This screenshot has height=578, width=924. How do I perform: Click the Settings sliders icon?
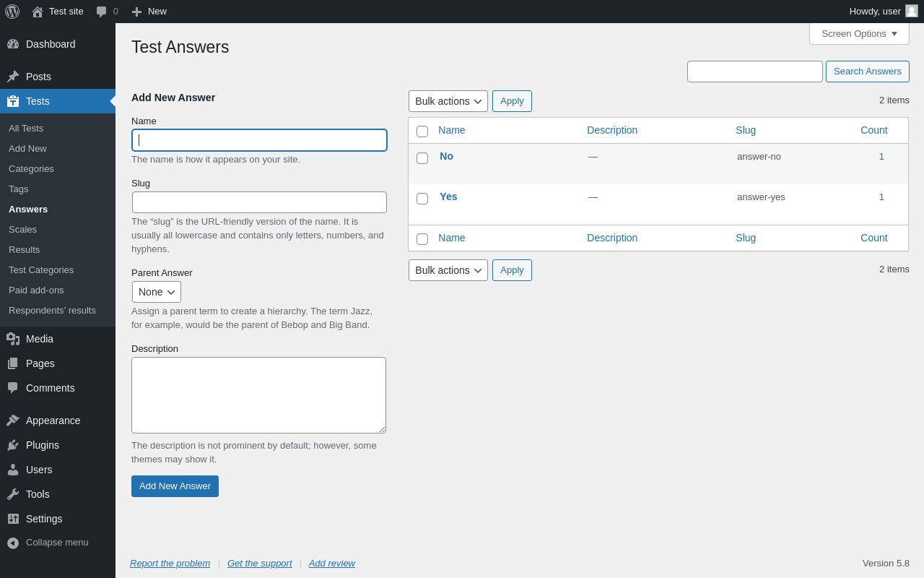13,519
